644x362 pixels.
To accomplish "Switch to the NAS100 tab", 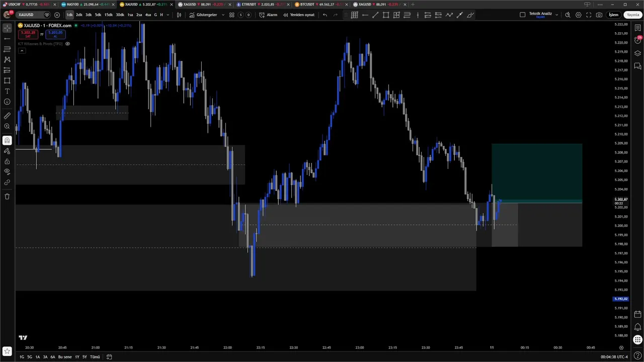I will (x=87, y=5).
